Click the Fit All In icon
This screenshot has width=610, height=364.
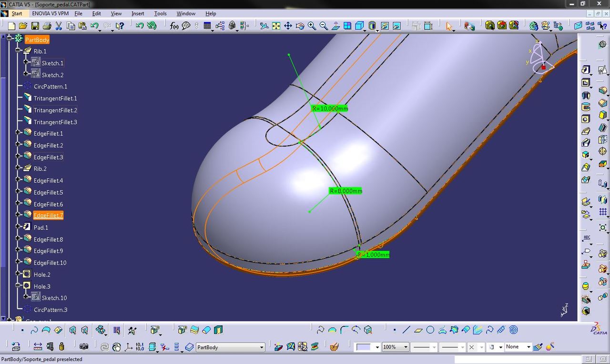276,26
